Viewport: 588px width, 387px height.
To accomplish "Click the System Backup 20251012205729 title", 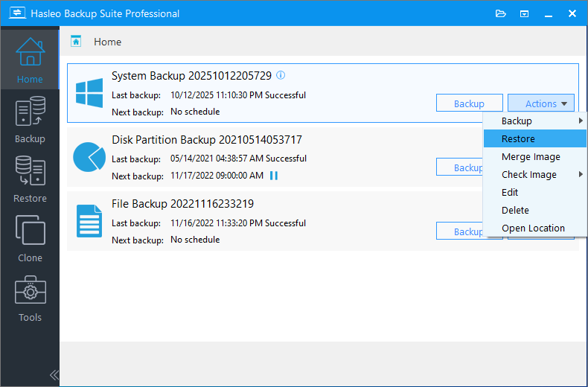I will [191, 76].
